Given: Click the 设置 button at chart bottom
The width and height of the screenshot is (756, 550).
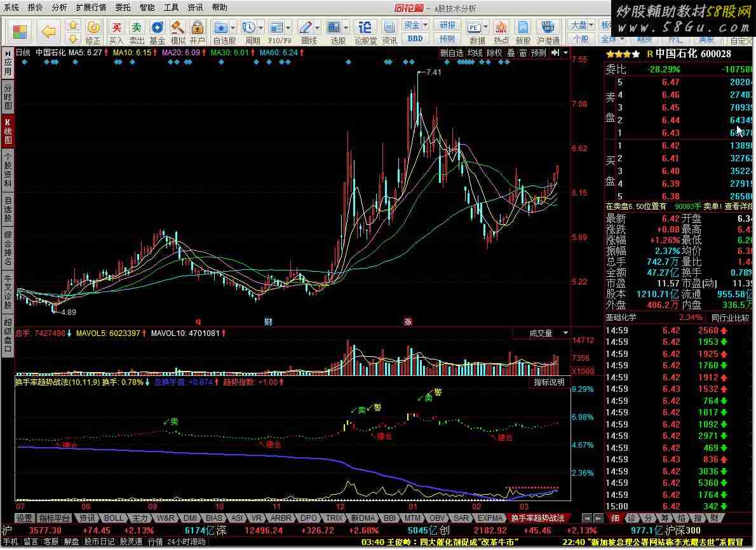Looking at the screenshot, I should pyautogui.click(x=24, y=518).
